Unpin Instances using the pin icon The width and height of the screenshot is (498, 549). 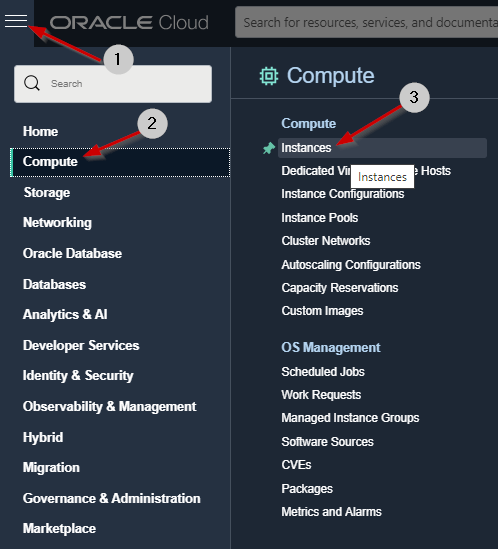[269, 148]
